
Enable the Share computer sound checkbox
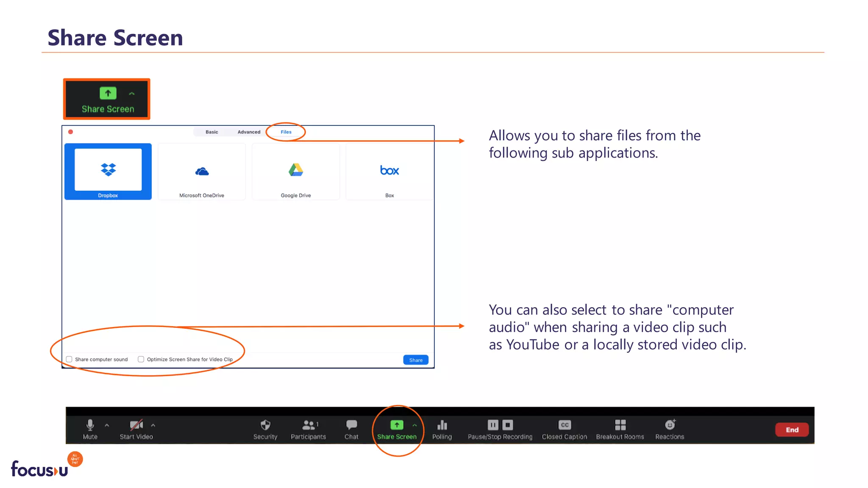(69, 359)
